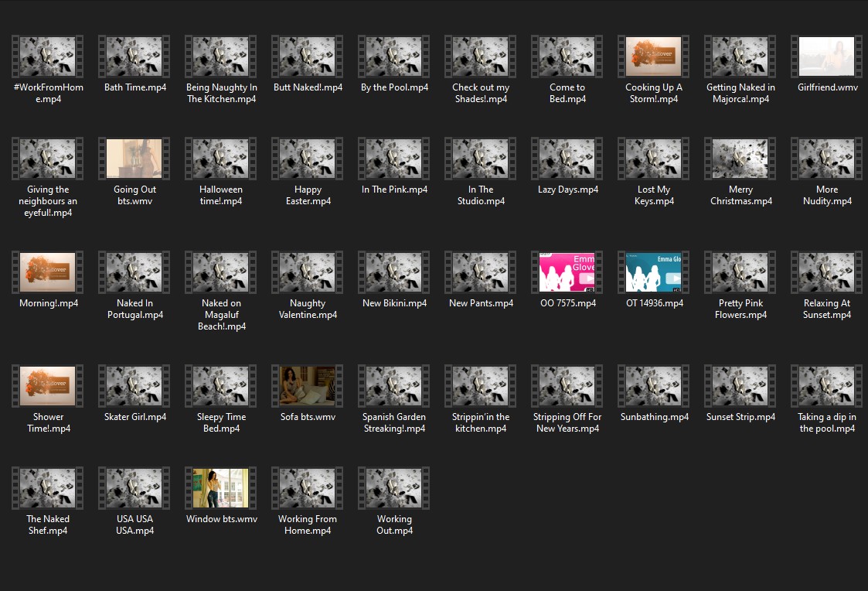Click the Sunbathing.mp4 file icon
This screenshot has width=868, height=591.
[654, 386]
